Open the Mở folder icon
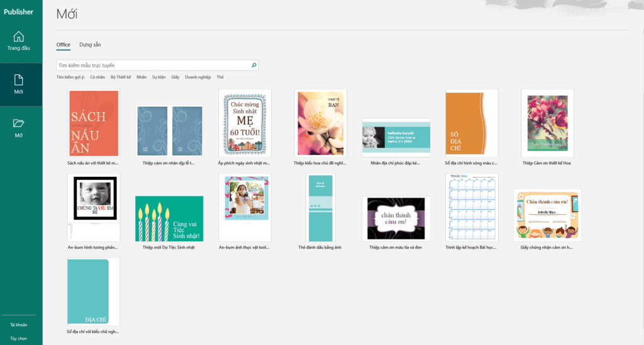644x345 pixels. point(19,123)
